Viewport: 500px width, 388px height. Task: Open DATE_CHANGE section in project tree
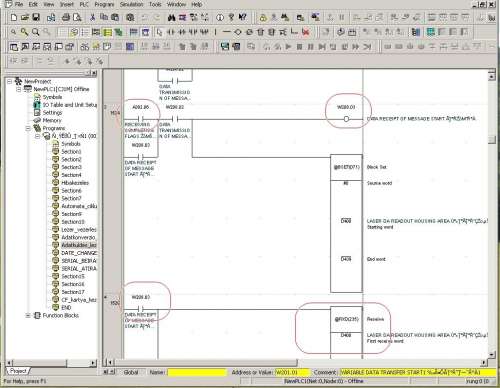[x=79, y=253]
